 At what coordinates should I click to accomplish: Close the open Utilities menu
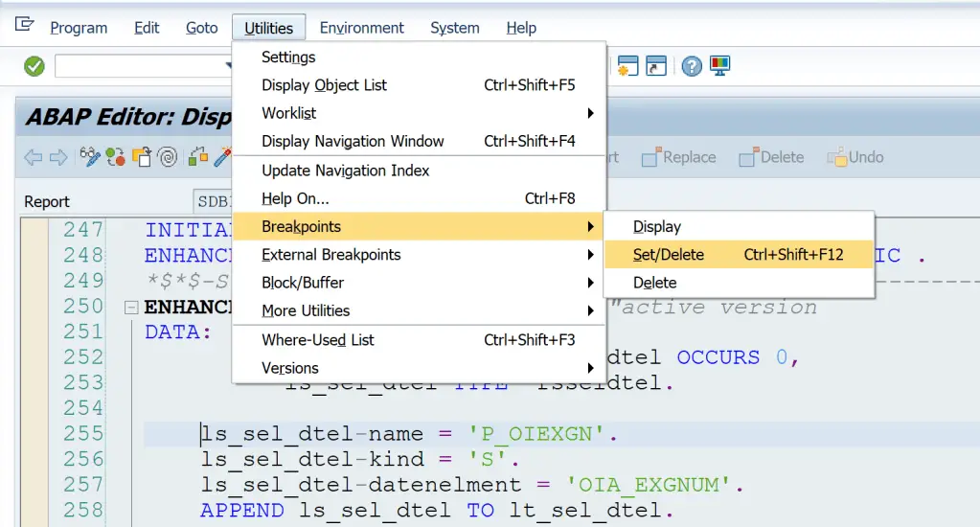tap(269, 28)
